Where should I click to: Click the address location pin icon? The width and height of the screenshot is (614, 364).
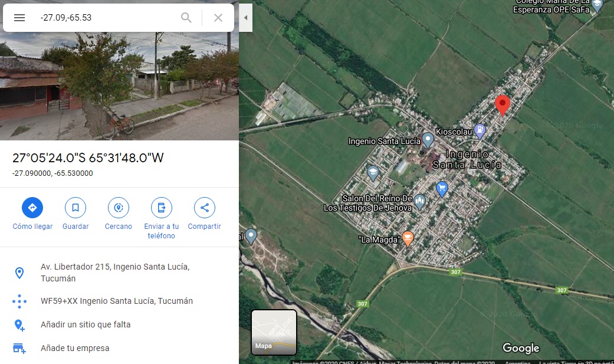click(19, 273)
